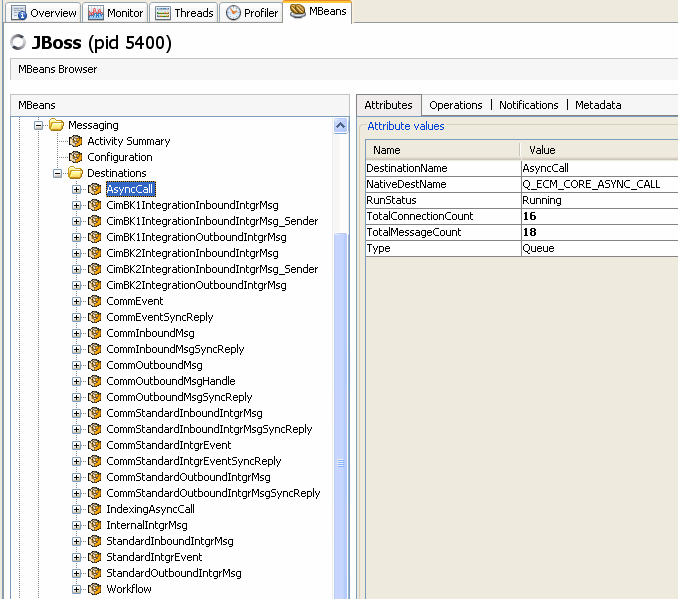Click the Value column header
678x599 pixels.
599,150
